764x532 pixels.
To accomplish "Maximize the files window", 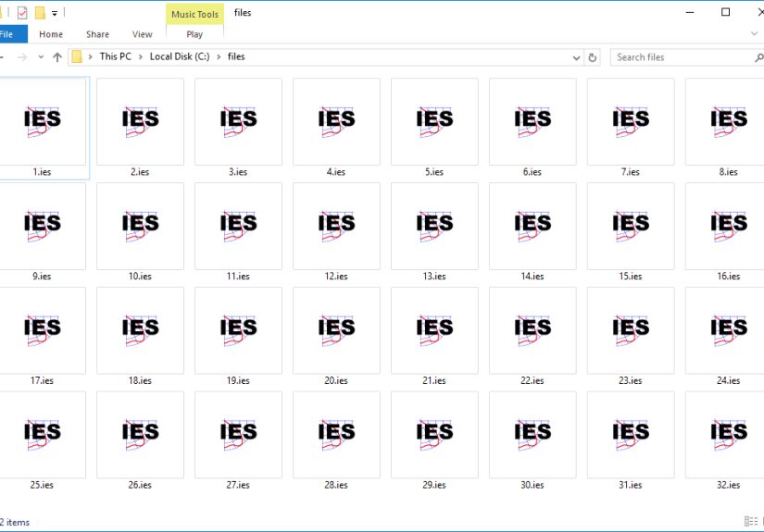I will [x=725, y=12].
